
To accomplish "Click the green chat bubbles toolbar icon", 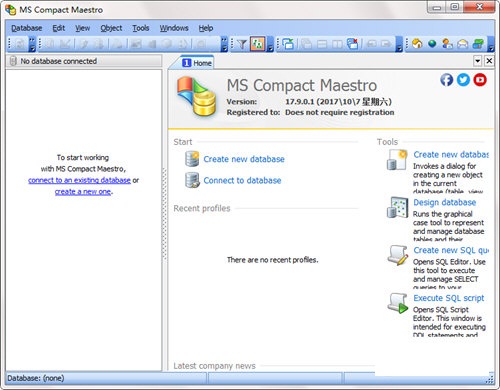I will [478, 44].
